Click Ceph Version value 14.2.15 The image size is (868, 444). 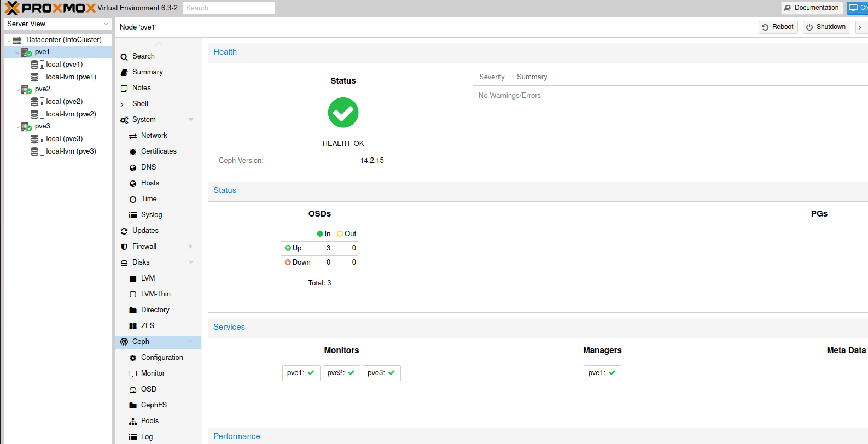[x=372, y=161]
